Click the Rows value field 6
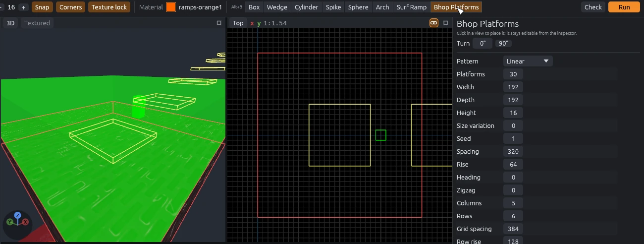The height and width of the screenshot is (244, 644). (513, 216)
